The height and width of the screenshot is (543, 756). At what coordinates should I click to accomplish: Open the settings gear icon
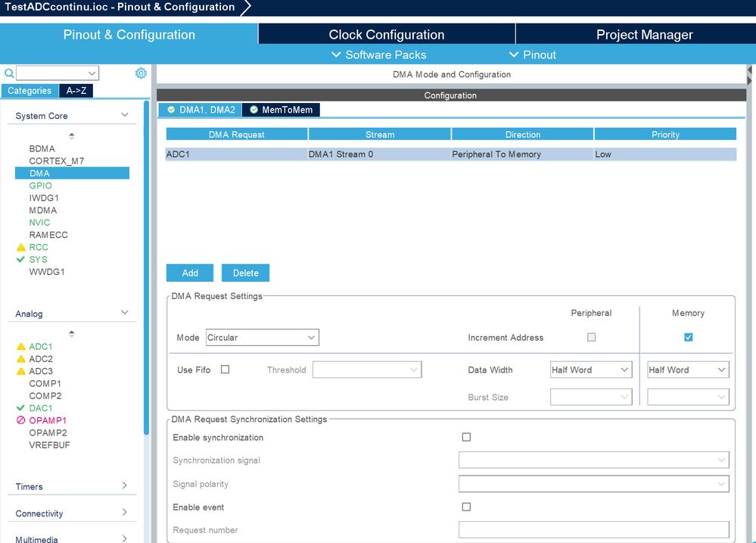141,73
